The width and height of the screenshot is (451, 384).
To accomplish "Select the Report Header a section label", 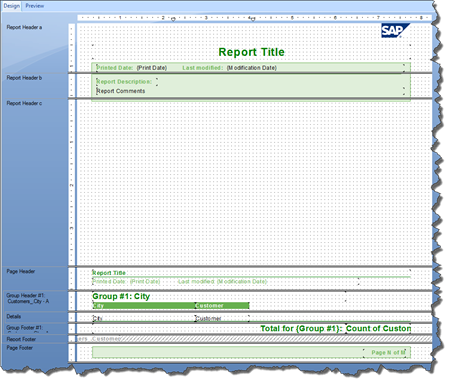I will coord(24,27).
